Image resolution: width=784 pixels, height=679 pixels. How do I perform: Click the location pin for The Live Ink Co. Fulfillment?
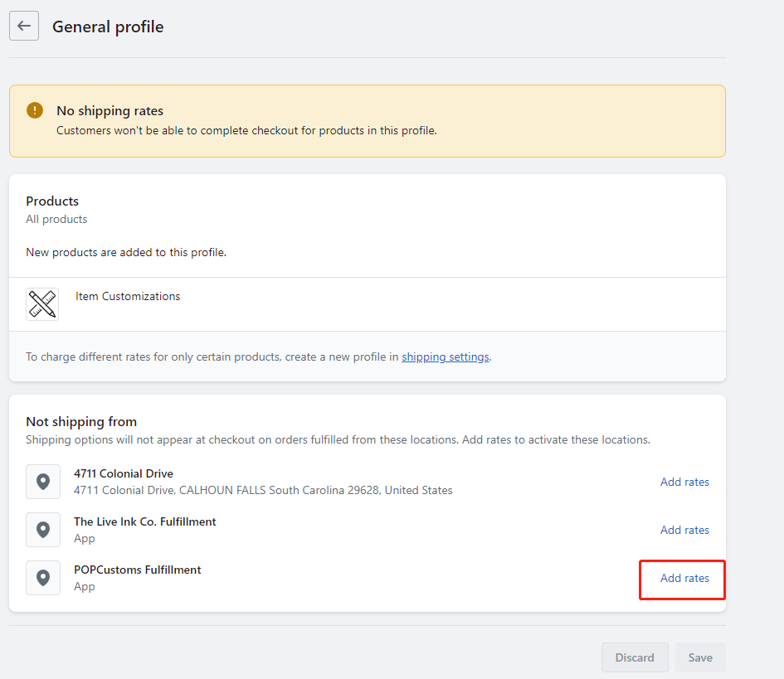pyautogui.click(x=43, y=530)
